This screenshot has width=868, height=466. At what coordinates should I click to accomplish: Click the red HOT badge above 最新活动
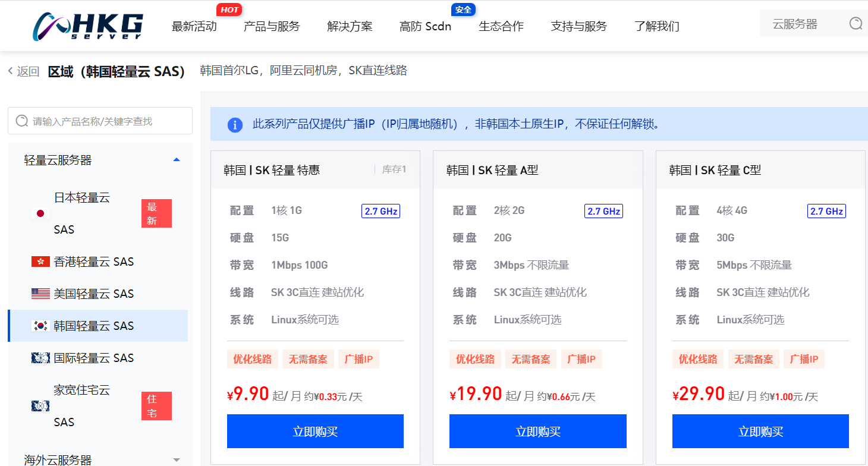pyautogui.click(x=229, y=10)
